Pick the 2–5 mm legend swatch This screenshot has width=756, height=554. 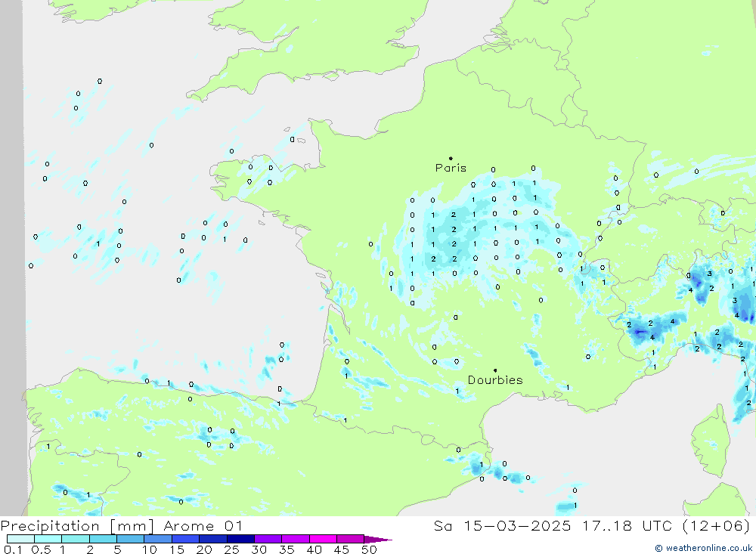pos(103,539)
